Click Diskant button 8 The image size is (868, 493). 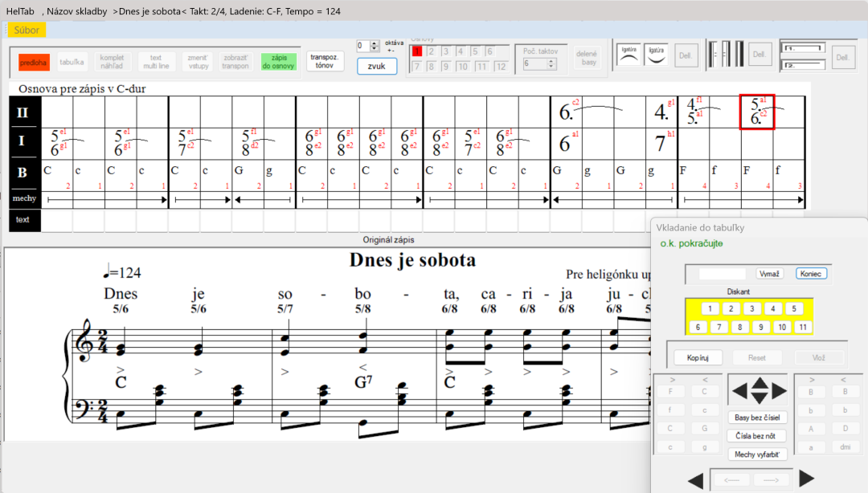(739, 327)
